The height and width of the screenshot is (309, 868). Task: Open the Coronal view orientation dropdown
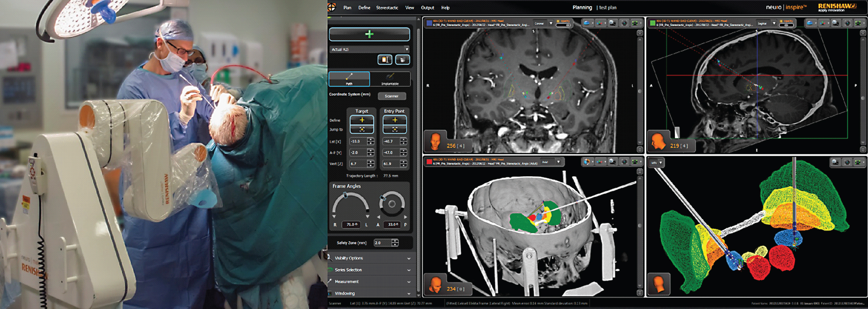pos(543,23)
